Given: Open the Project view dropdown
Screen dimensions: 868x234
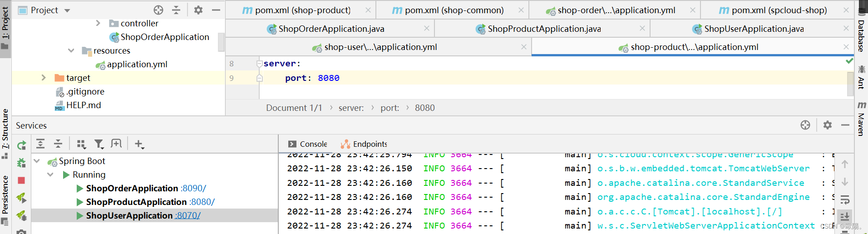Looking at the screenshot, I should 67,10.
